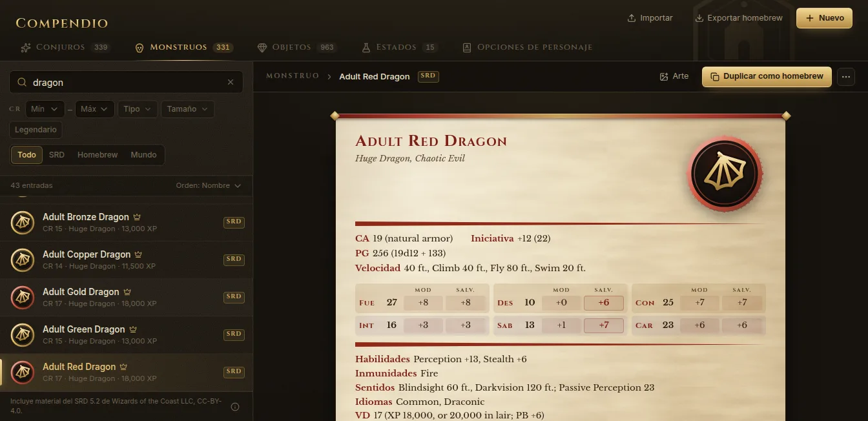Click the large dragon wing portrait token
The image size is (868, 421).
click(x=725, y=173)
